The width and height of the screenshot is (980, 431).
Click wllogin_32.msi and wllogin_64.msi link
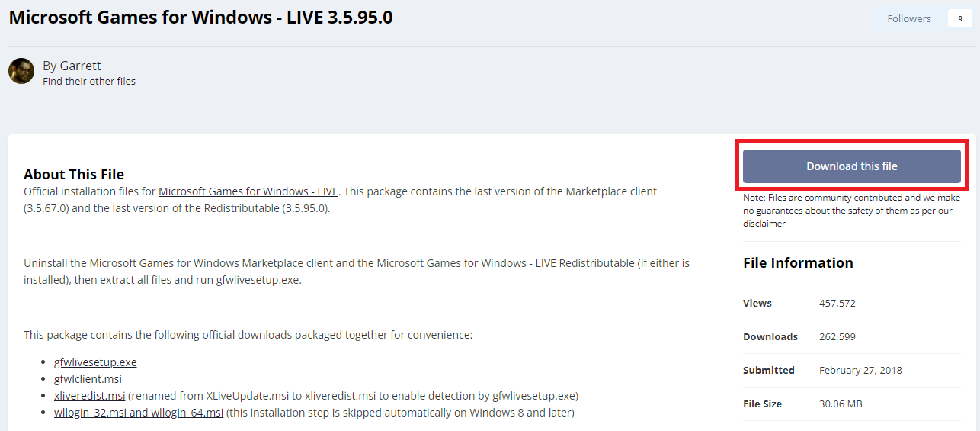pyautogui.click(x=139, y=413)
